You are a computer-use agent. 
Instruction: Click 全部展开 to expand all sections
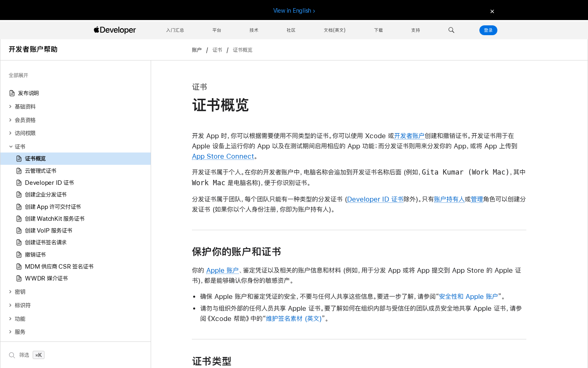[18, 75]
